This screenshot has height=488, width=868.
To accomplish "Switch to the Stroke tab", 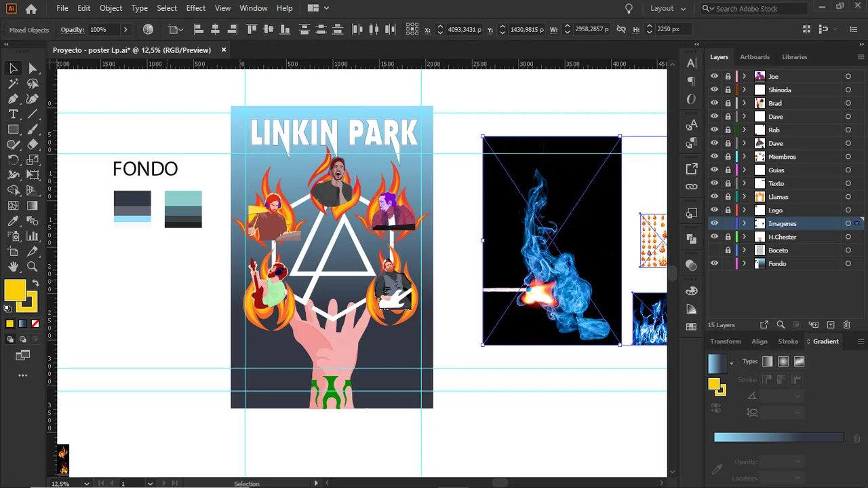I will [788, 341].
